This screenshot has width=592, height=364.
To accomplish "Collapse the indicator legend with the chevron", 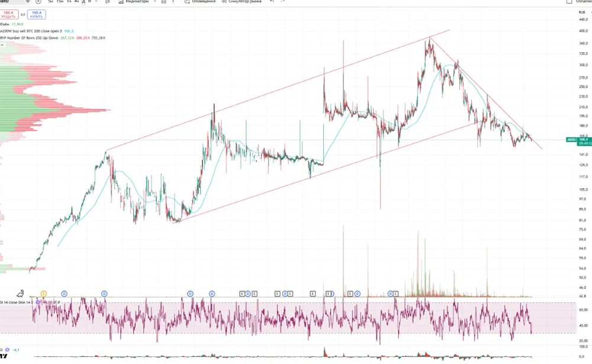I will [2, 45].
